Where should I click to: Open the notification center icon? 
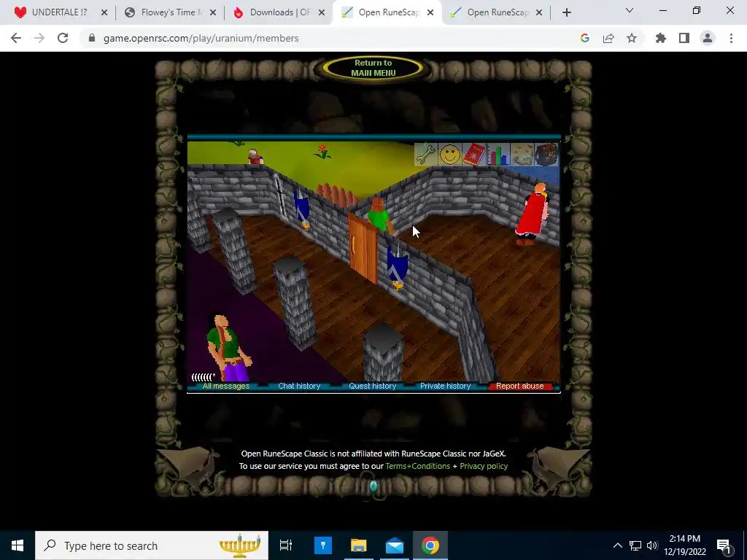[x=724, y=545]
